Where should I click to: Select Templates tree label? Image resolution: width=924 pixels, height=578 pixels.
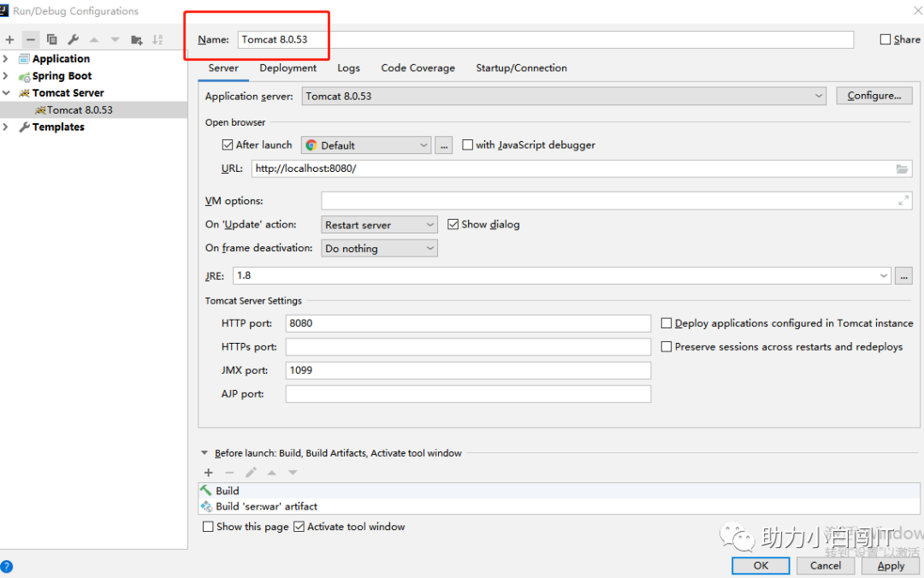pyautogui.click(x=58, y=127)
